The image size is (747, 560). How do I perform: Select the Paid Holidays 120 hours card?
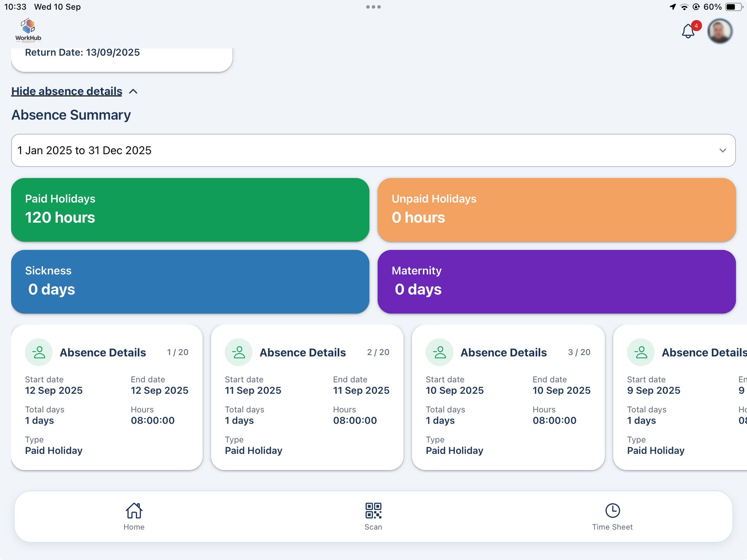(190, 210)
